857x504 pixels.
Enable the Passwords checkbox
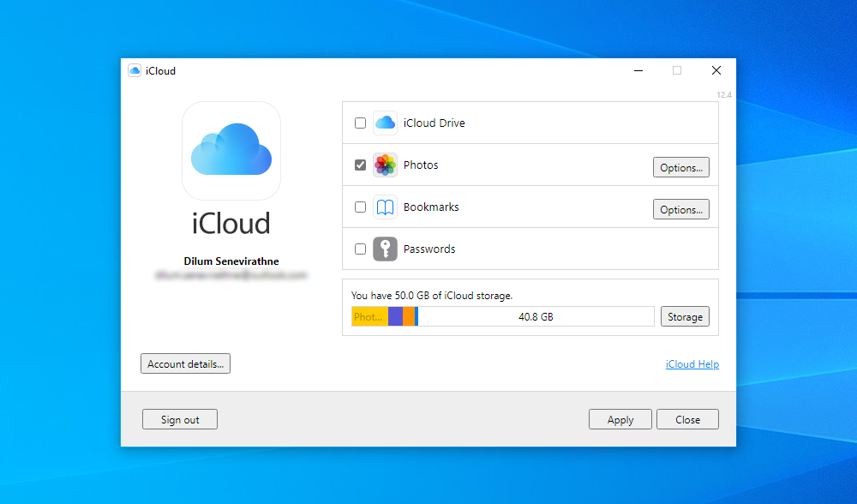tap(360, 249)
